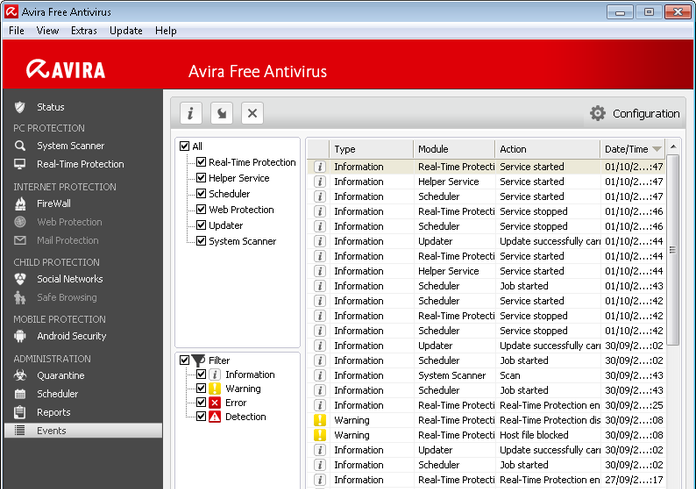Click the export events toolbar icon
The width and height of the screenshot is (696, 489).
(223, 113)
